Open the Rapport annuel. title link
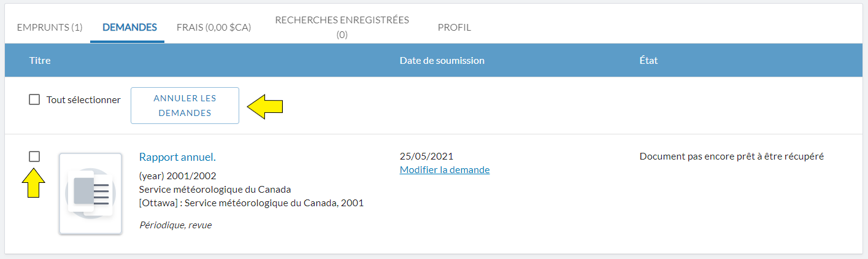The image size is (868, 259). (x=177, y=157)
